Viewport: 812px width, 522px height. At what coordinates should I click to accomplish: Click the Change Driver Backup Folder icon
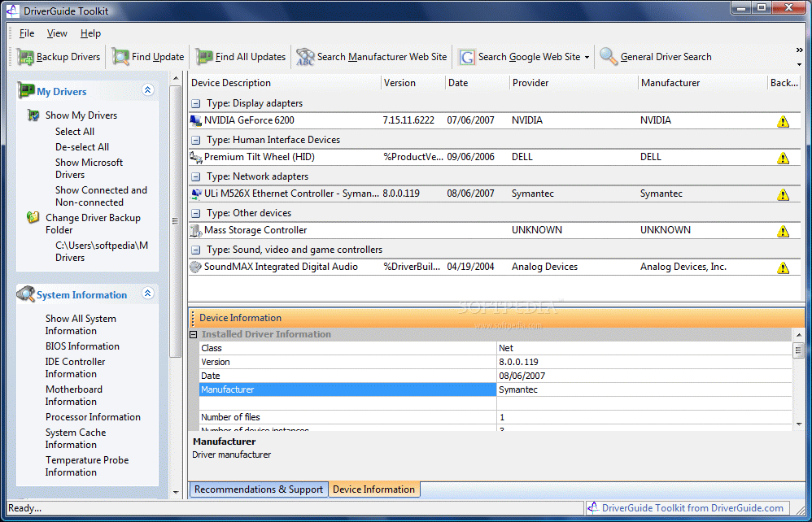(x=33, y=217)
